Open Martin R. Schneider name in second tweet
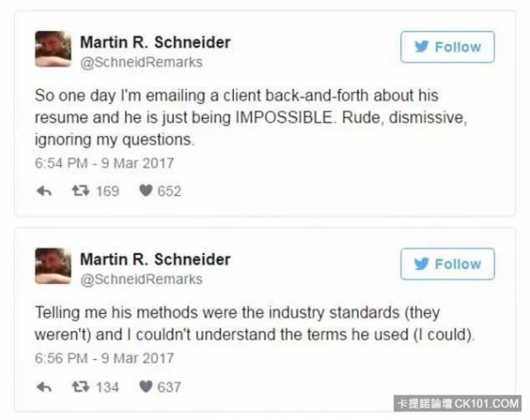This screenshot has width=530, height=420. click(155, 259)
